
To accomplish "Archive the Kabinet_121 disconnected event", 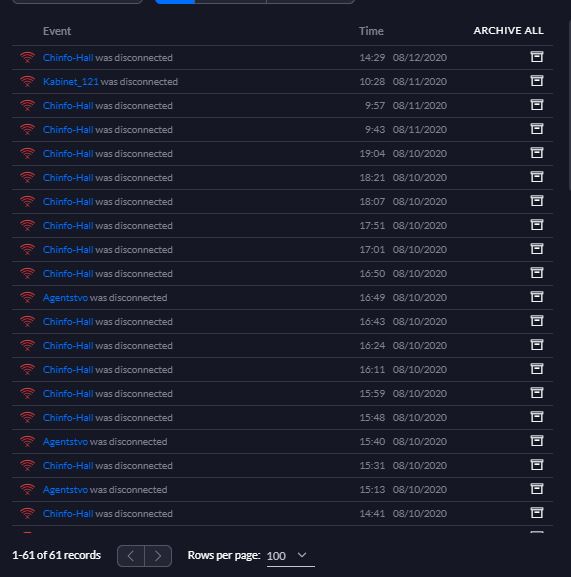I will pos(537,81).
